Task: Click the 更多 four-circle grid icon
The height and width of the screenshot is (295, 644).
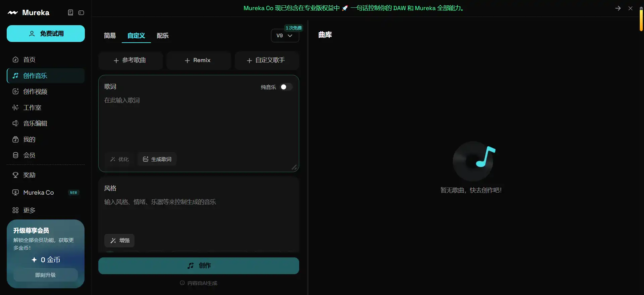Action: (15, 210)
